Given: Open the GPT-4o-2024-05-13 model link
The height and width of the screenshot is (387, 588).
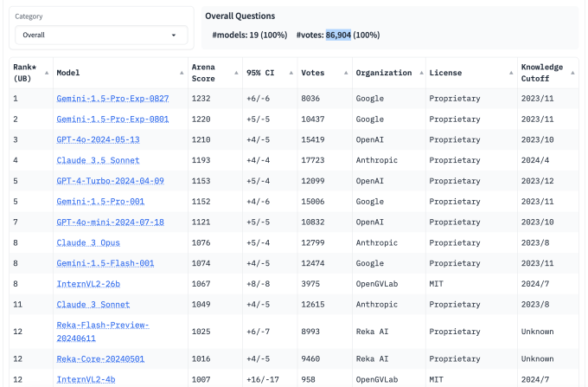Looking at the screenshot, I should pyautogui.click(x=98, y=139).
